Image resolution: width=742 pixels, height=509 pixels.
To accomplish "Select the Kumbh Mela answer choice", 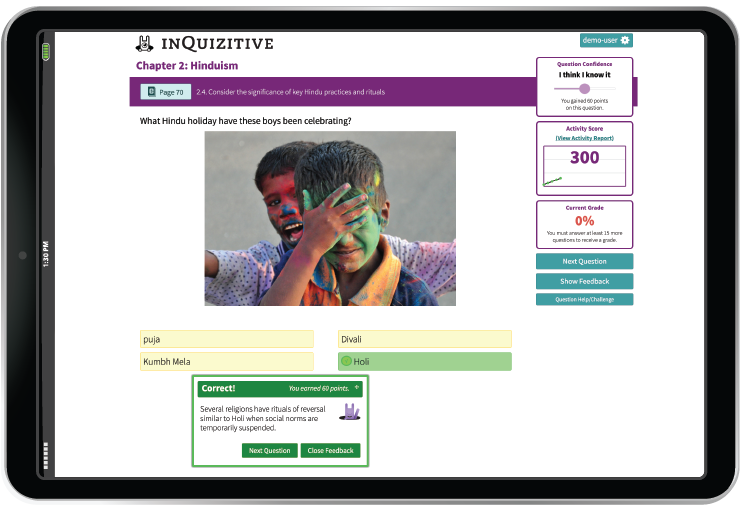I will point(227,361).
